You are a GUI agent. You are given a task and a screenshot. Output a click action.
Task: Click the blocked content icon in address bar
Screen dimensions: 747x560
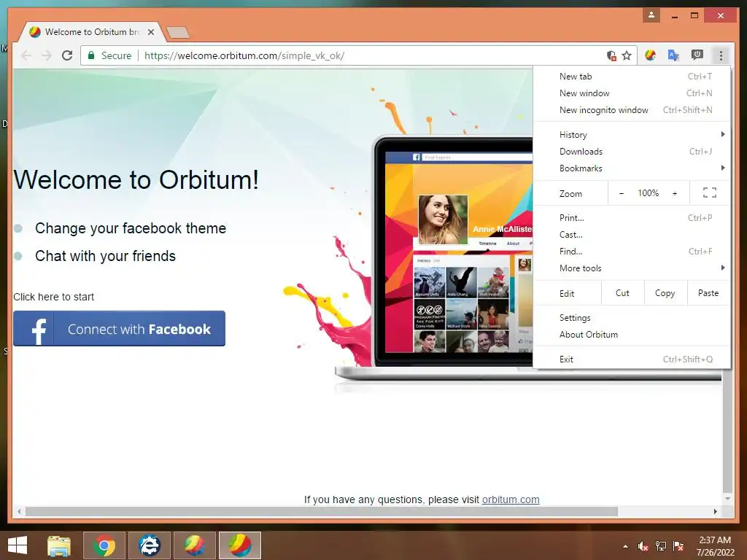[x=611, y=55]
